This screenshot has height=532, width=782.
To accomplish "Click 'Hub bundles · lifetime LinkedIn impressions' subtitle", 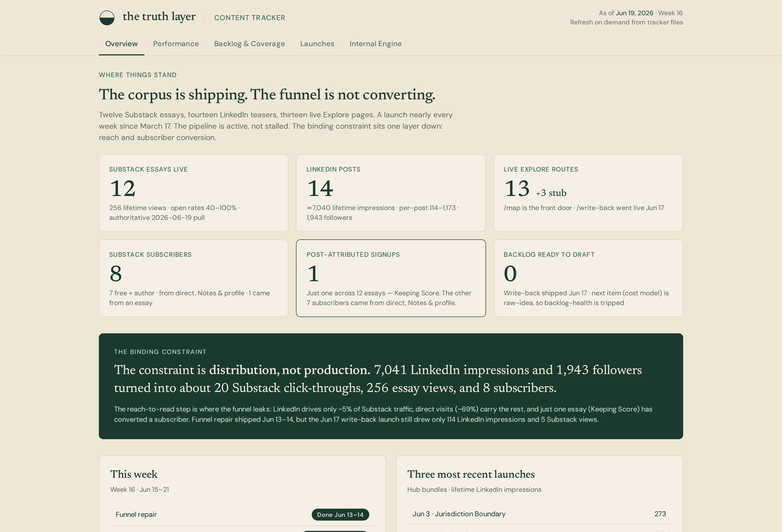I will [474, 490].
